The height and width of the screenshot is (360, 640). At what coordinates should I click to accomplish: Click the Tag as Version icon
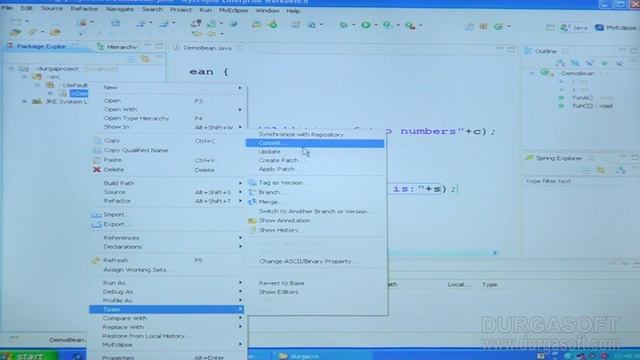(x=252, y=182)
